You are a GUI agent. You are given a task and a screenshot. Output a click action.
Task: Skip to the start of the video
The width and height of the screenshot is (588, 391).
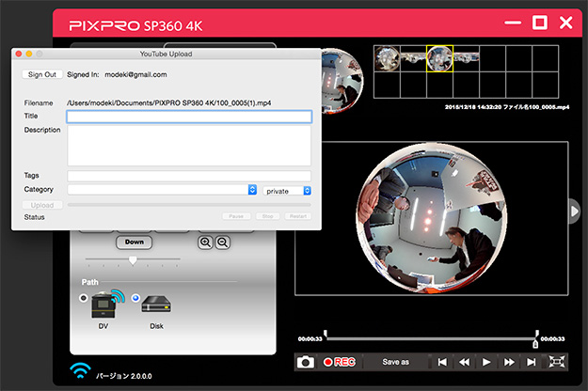click(x=441, y=362)
